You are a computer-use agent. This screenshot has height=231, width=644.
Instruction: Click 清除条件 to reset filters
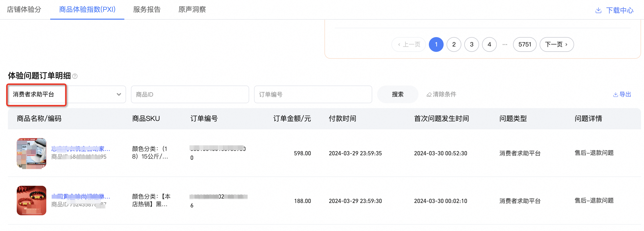[x=444, y=94]
